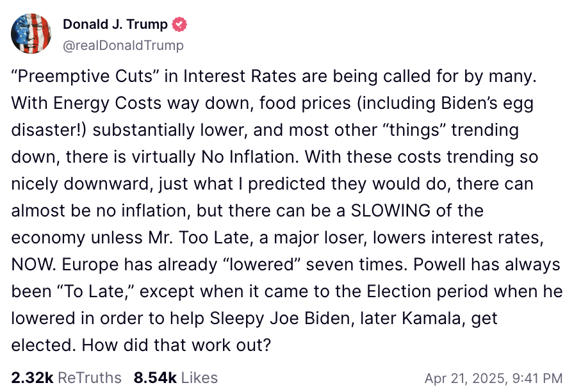Click the quoted word "lowered" in the post
This screenshot has width=574, height=392.
coord(262,265)
